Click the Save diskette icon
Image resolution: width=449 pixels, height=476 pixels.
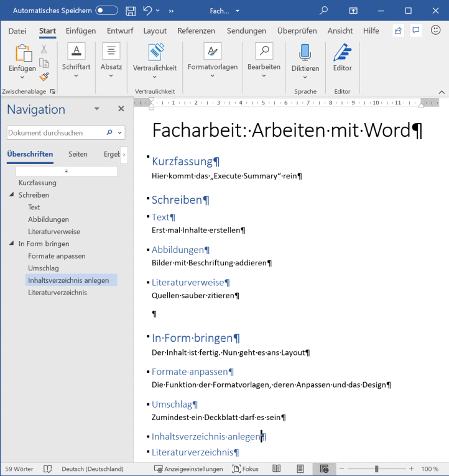click(x=131, y=11)
